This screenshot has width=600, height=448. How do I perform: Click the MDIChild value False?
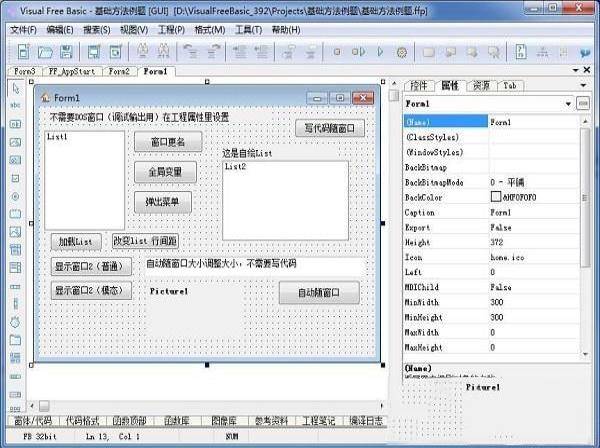coord(501,287)
